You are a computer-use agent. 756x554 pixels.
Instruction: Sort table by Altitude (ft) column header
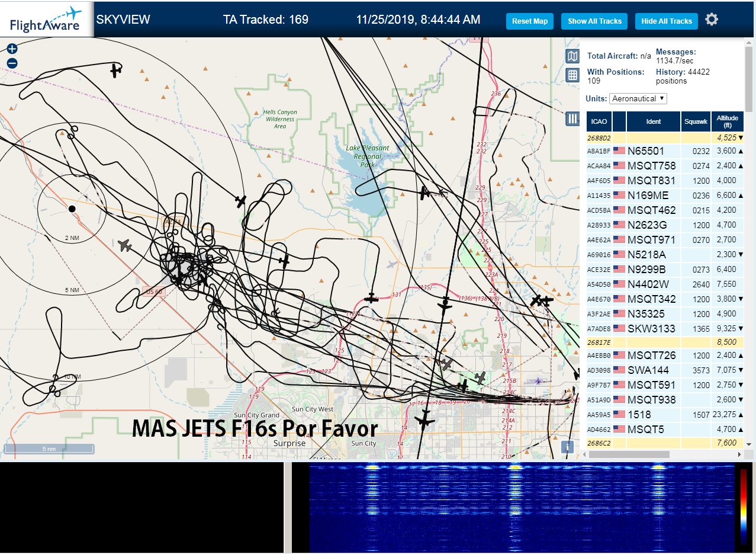[727, 121]
